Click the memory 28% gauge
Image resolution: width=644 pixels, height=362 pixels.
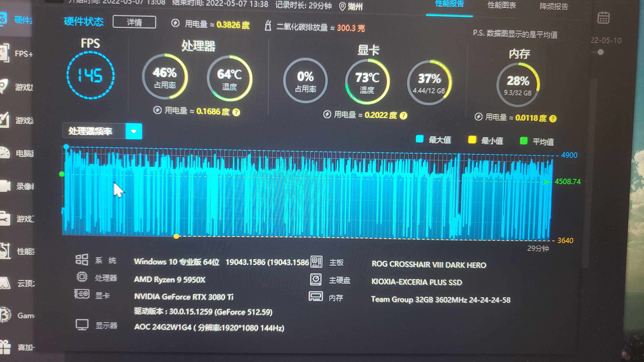point(518,85)
